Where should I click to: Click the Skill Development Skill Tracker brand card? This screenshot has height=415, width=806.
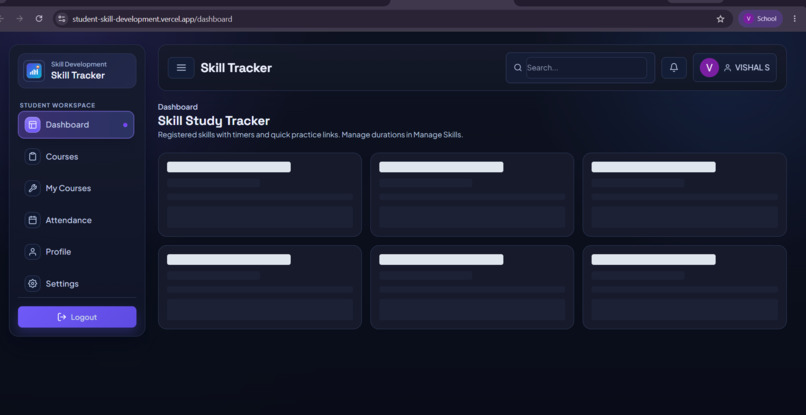[x=77, y=70]
